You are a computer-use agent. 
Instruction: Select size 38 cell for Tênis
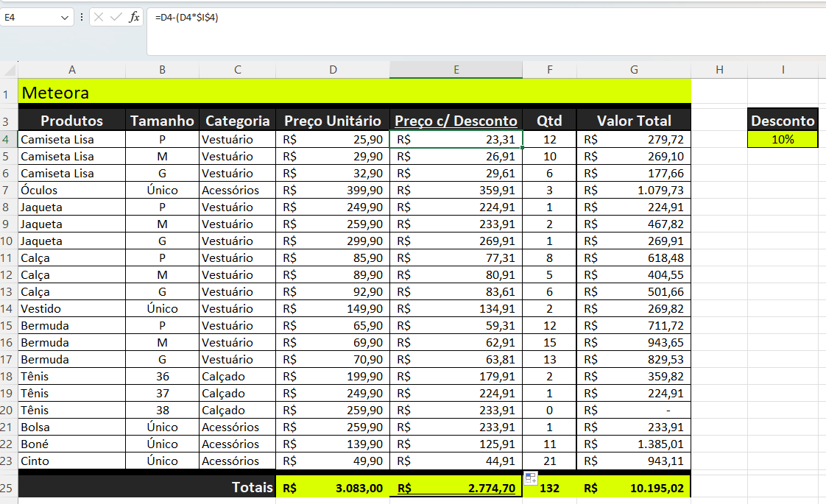point(162,411)
